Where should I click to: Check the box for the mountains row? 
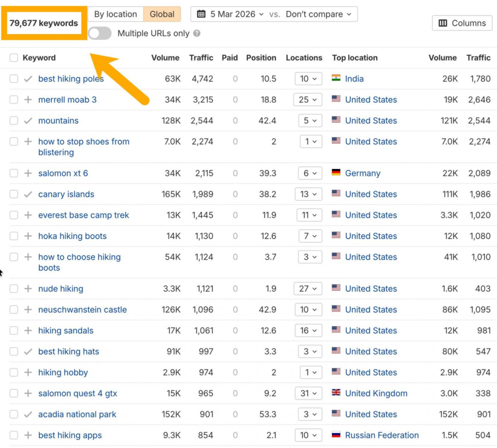coord(14,120)
